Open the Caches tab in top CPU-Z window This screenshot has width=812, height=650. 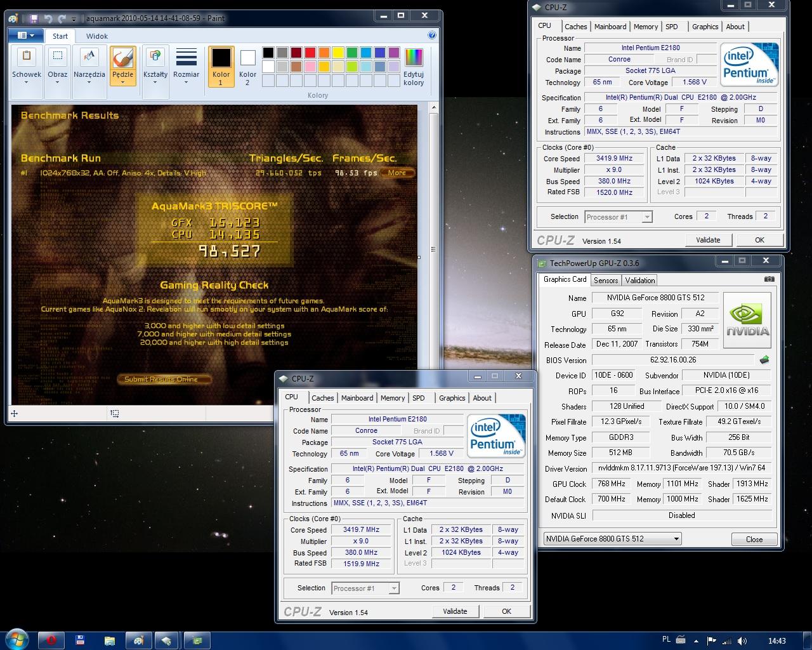[575, 27]
